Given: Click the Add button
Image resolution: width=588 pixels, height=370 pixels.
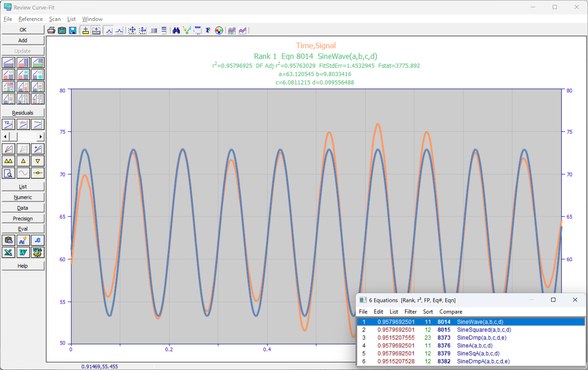Looking at the screenshot, I should pyautogui.click(x=23, y=40).
